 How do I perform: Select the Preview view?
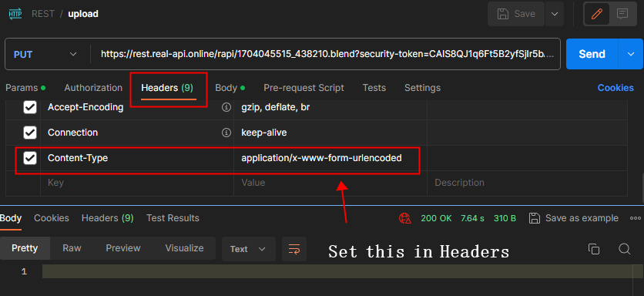[x=123, y=248]
